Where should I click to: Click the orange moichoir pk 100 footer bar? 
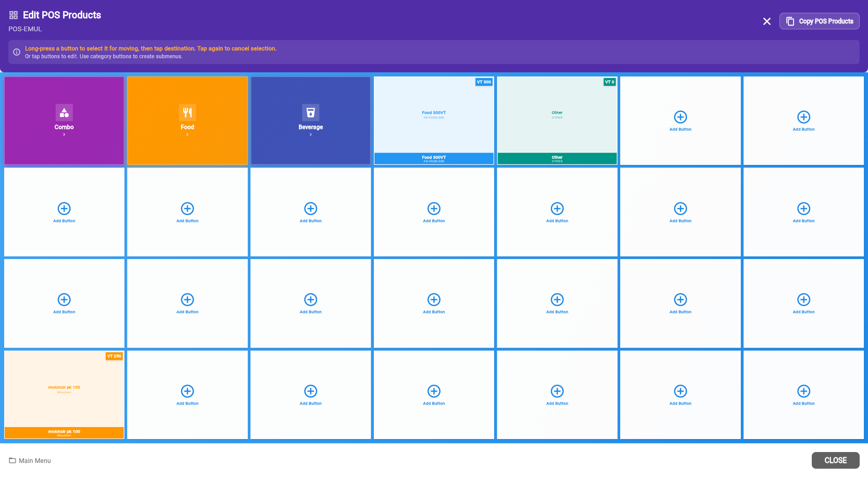pos(64,433)
